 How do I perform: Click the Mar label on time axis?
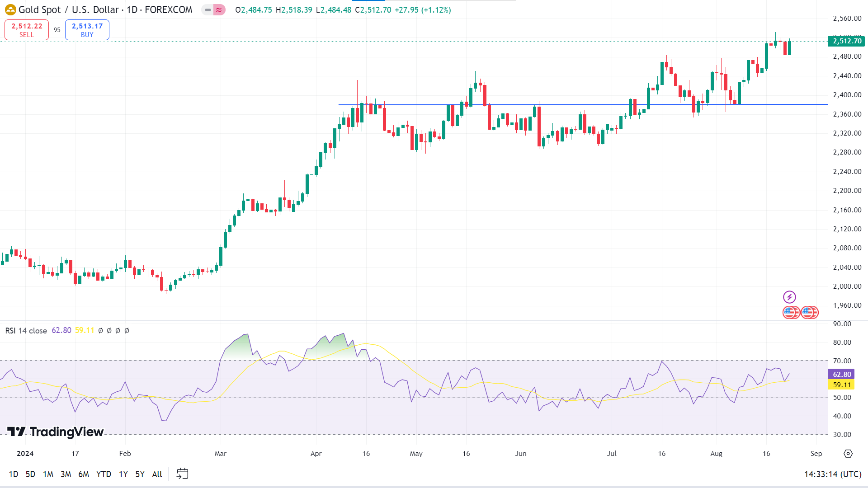pyautogui.click(x=220, y=454)
